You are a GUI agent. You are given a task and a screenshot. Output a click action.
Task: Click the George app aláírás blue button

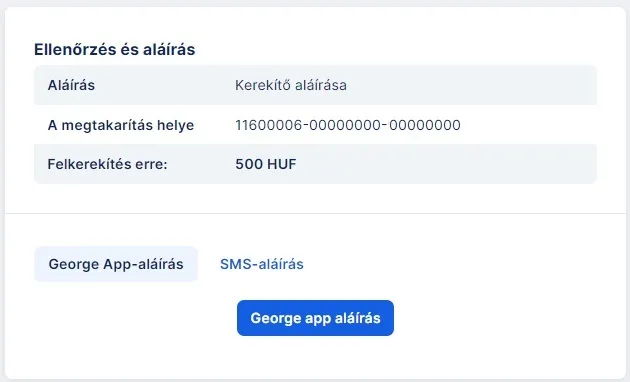point(315,318)
